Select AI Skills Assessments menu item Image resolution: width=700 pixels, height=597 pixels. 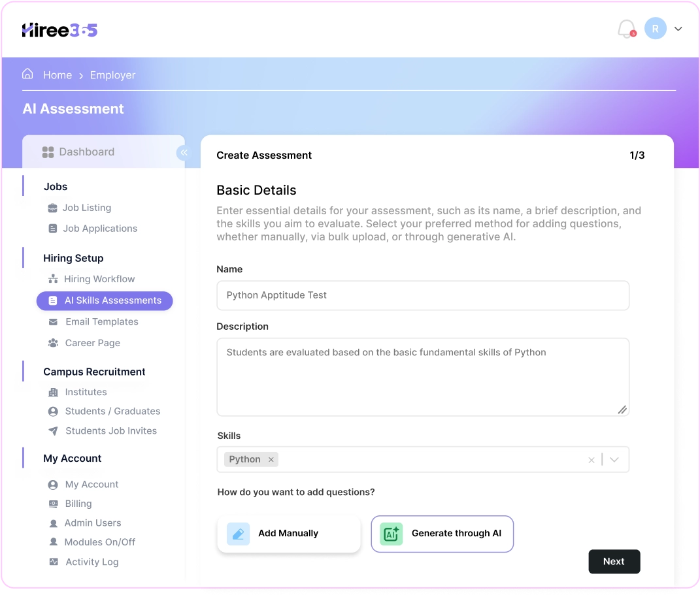[105, 300]
